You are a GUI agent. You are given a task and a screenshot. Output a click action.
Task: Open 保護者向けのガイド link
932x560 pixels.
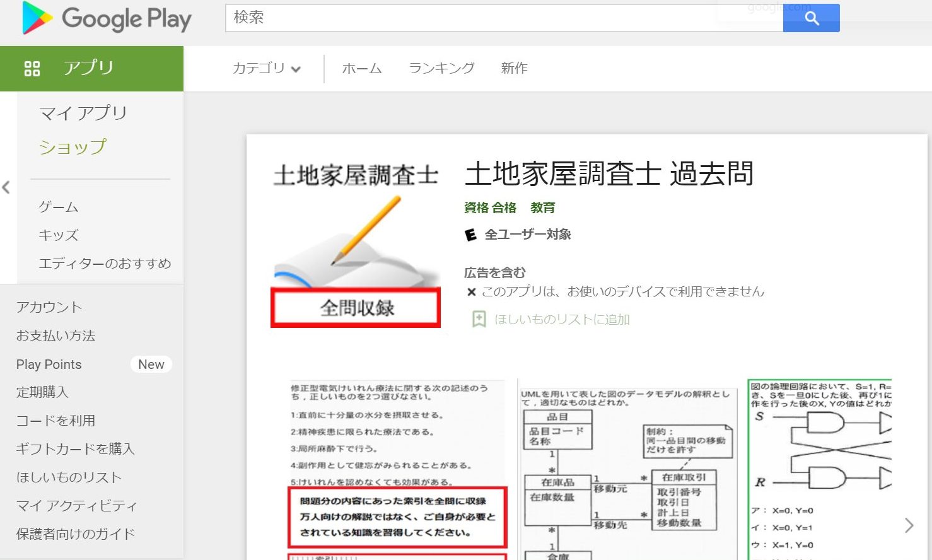76,534
